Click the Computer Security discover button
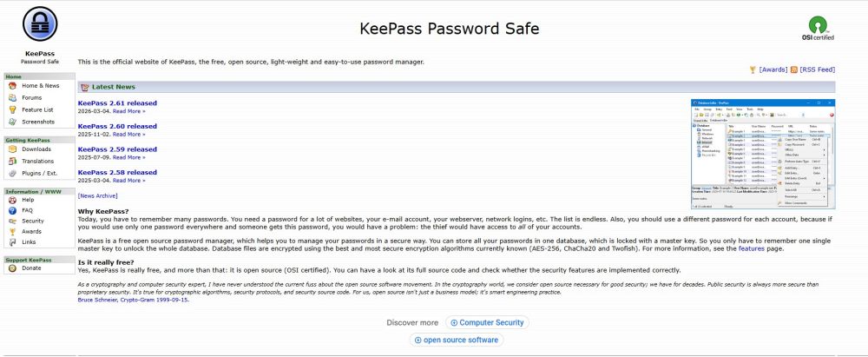 pyautogui.click(x=488, y=322)
